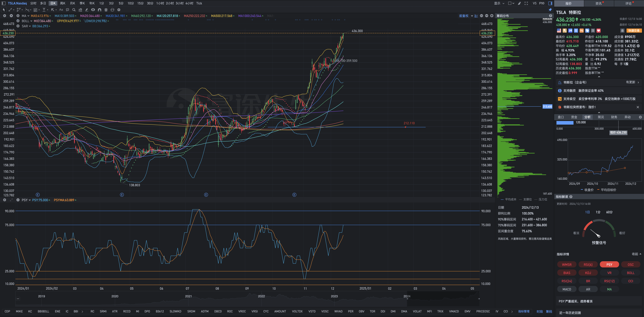Switch to the 资金 capital flow tab
The image size is (644, 317).
(x=574, y=117)
